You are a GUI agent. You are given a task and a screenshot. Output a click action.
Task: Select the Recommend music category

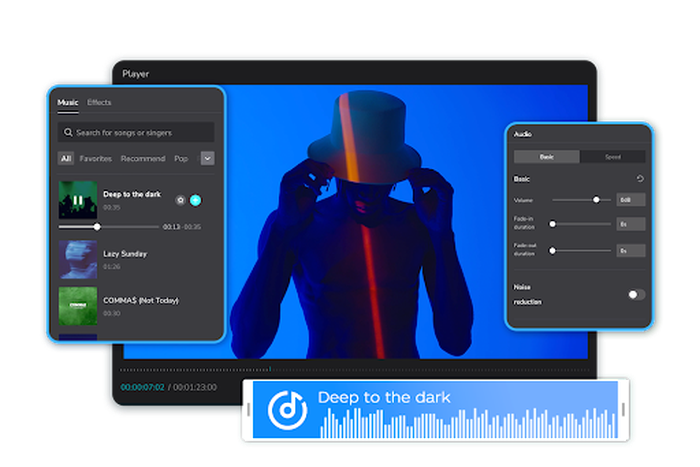tap(143, 158)
